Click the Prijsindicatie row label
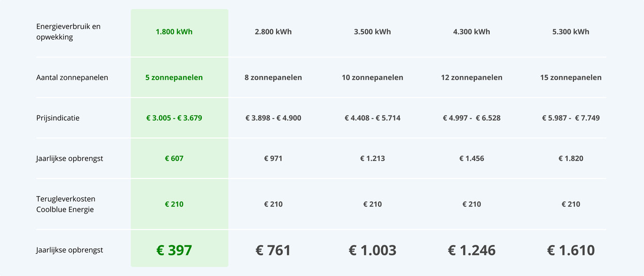Viewport: 644px width, 276px height. click(x=58, y=118)
